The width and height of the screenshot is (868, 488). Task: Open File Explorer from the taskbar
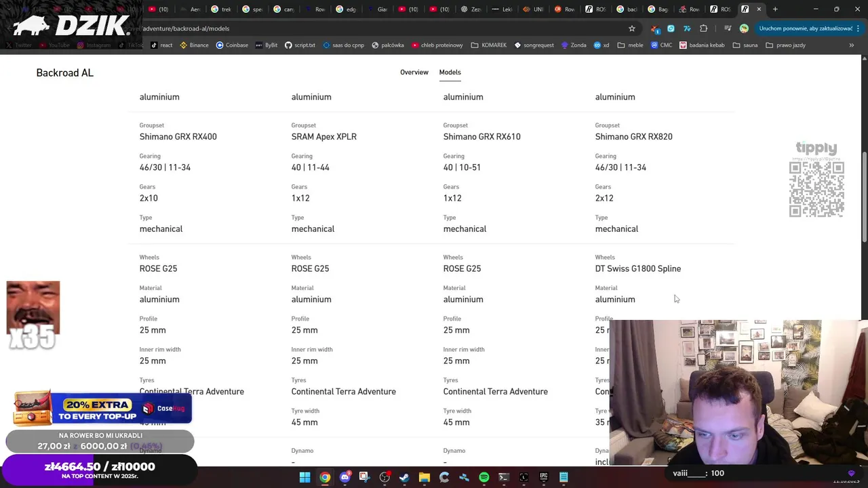pyautogui.click(x=424, y=477)
